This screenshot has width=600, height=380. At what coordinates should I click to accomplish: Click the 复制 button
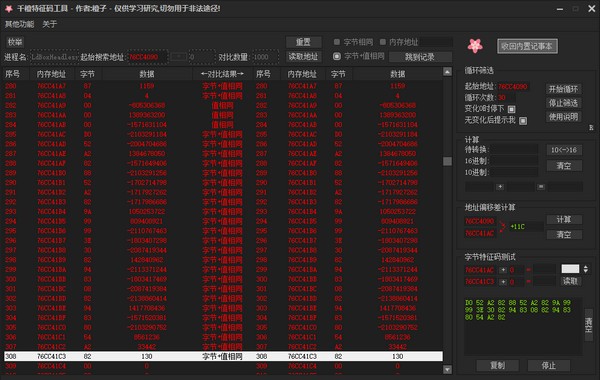tap(497, 365)
